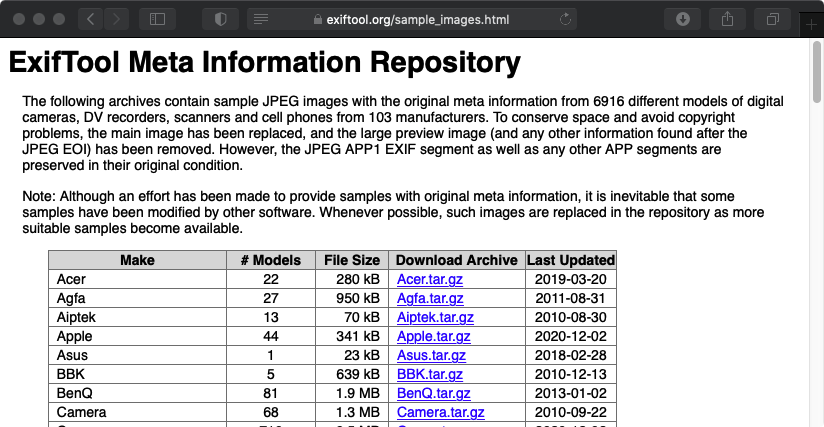Screen dimensions: 824x427
Task: Go back to the previous page
Action: click(x=90, y=19)
